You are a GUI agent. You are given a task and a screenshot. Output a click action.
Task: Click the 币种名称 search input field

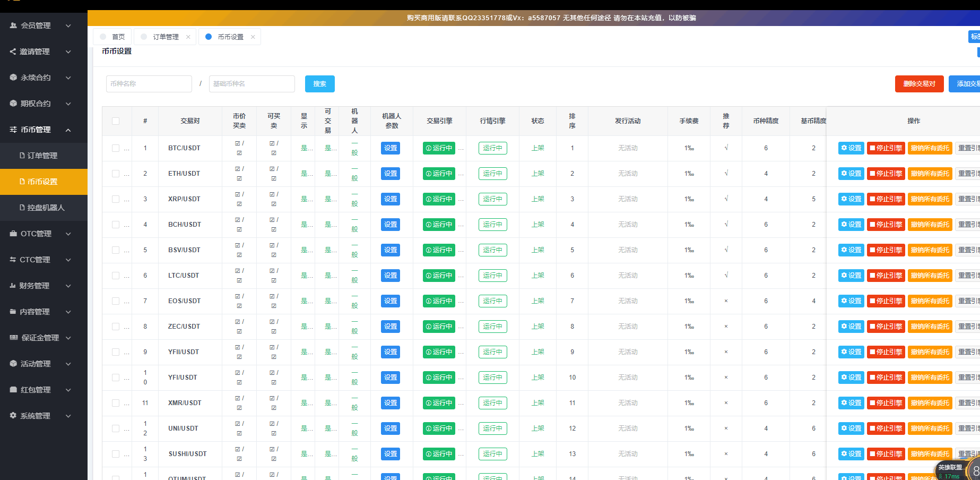149,84
